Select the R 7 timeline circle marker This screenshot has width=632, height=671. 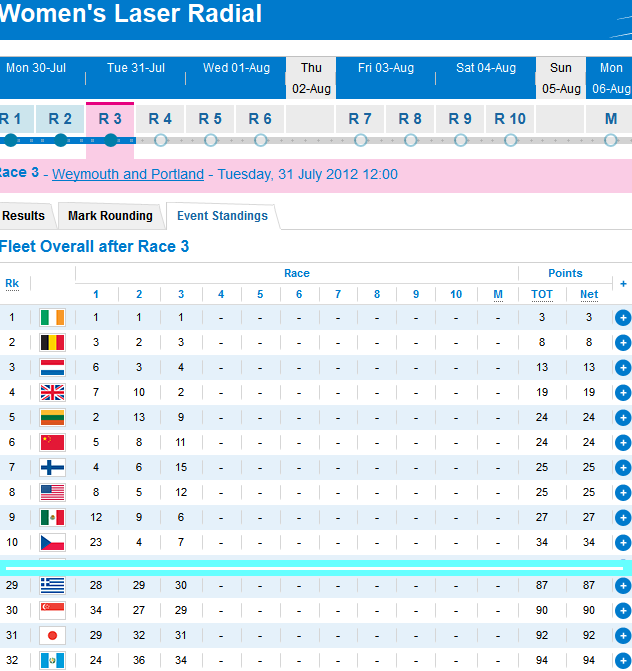(x=360, y=140)
